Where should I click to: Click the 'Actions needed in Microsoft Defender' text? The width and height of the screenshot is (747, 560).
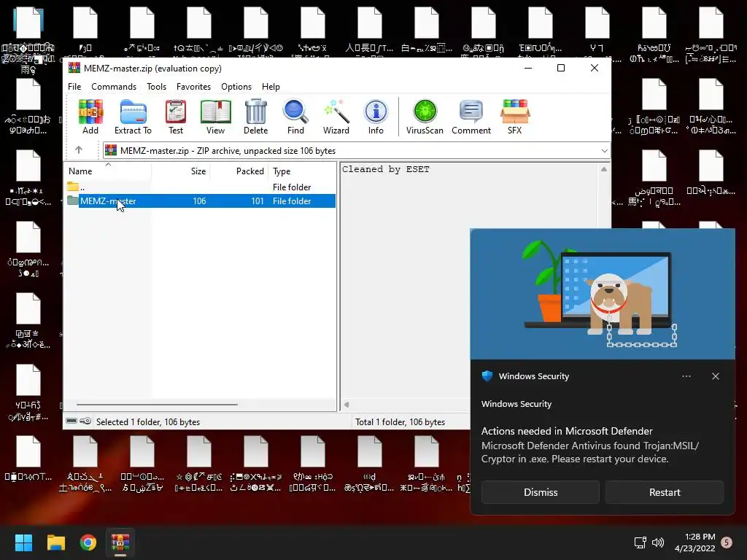coord(567,431)
